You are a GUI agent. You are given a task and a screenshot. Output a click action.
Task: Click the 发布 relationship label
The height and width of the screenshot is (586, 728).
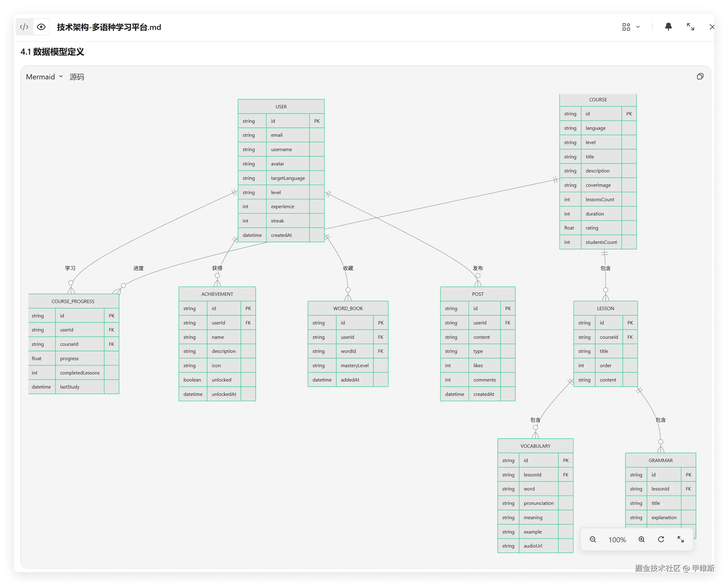pyautogui.click(x=478, y=268)
